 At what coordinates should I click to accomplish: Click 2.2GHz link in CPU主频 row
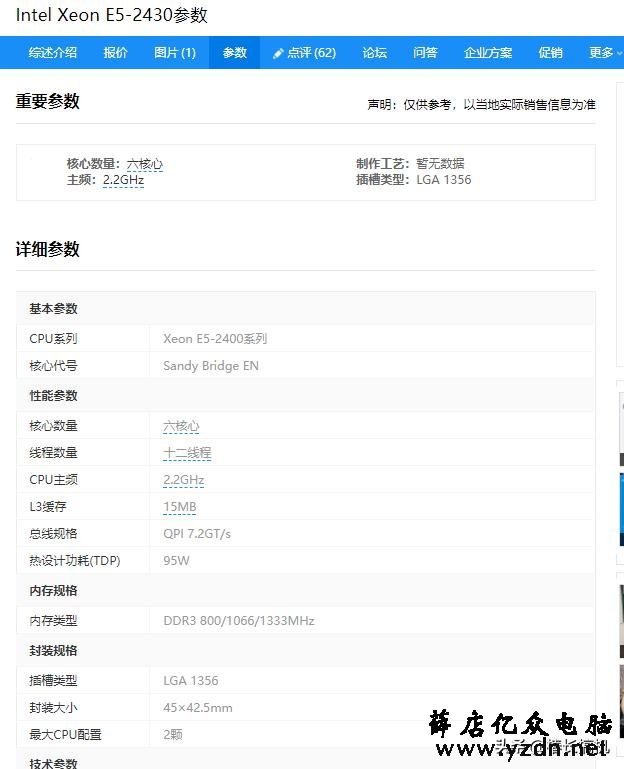(x=183, y=480)
